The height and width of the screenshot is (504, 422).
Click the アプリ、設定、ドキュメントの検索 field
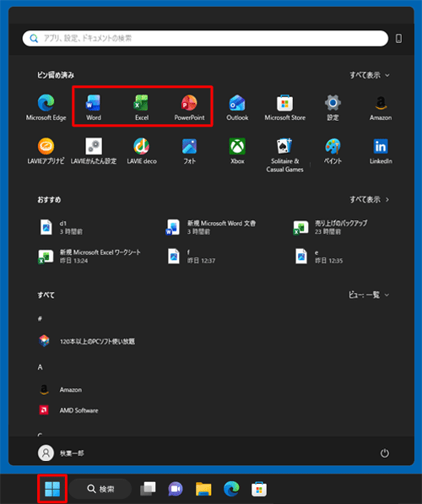coord(205,39)
